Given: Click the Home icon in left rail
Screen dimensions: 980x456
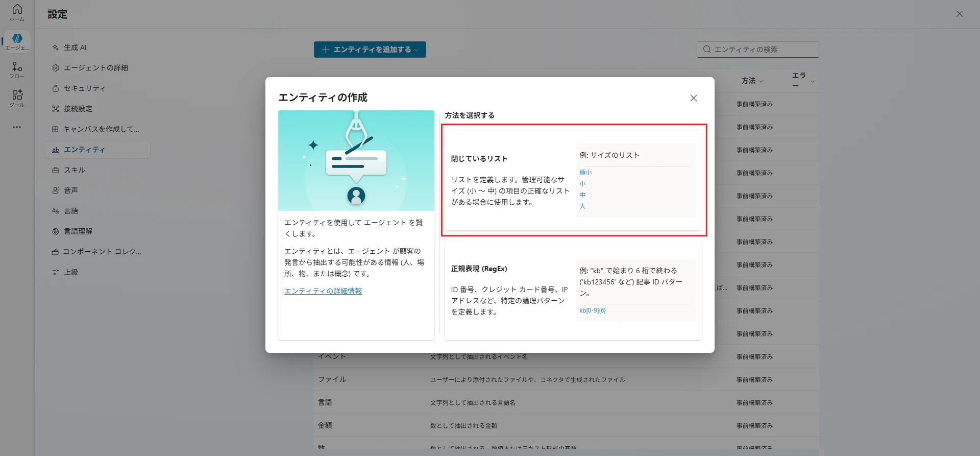Looking at the screenshot, I should (x=17, y=9).
